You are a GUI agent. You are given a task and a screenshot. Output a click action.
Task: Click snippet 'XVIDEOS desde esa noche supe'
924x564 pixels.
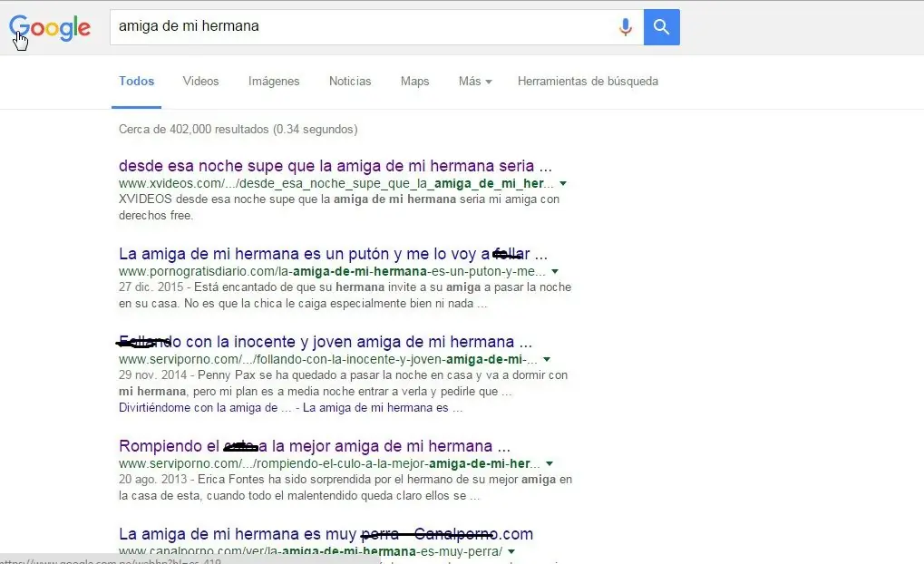pyautogui.click(x=339, y=207)
